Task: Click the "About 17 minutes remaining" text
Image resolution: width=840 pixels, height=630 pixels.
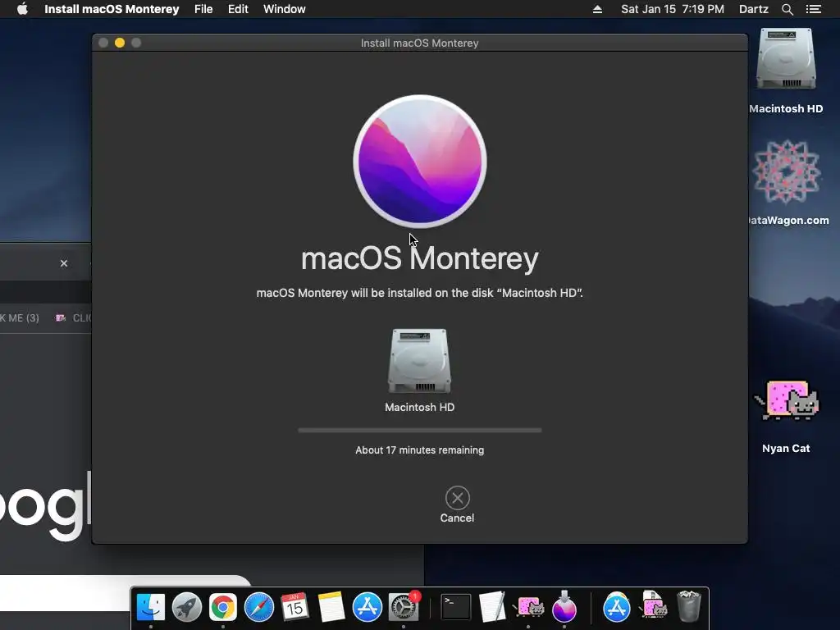Action: 419,450
